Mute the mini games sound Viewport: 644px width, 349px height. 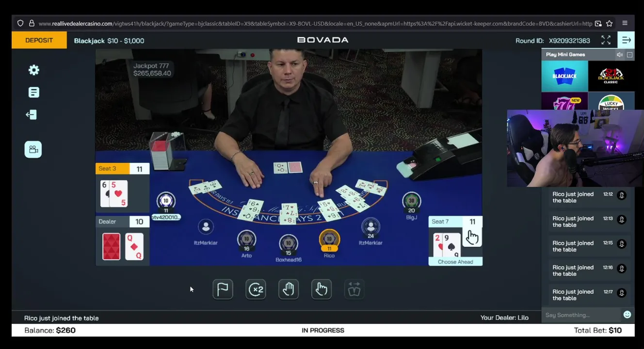click(620, 55)
